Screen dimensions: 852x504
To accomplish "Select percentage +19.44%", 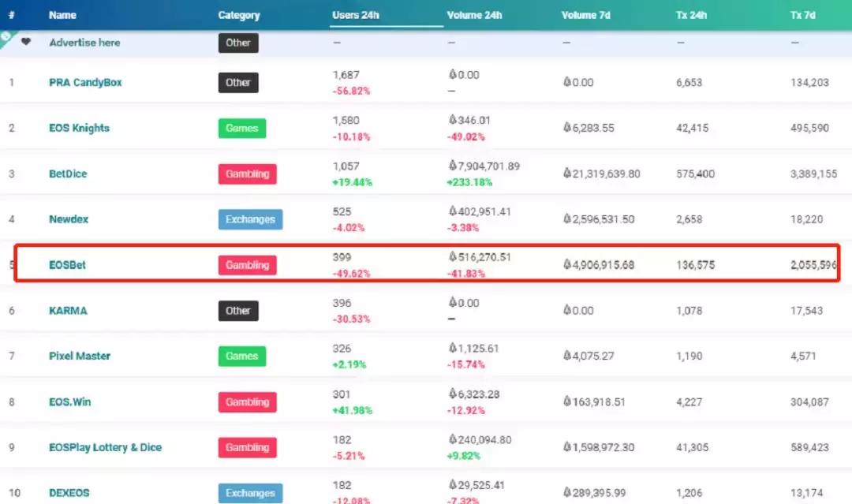I will click(x=352, y=182).
